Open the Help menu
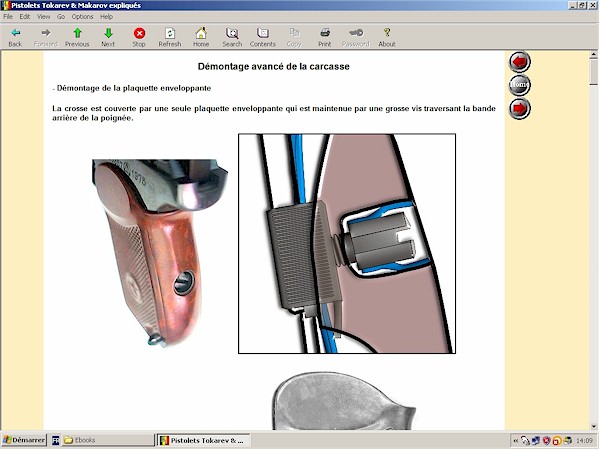The width and height of the screenshot is (600, 450). 106,16
